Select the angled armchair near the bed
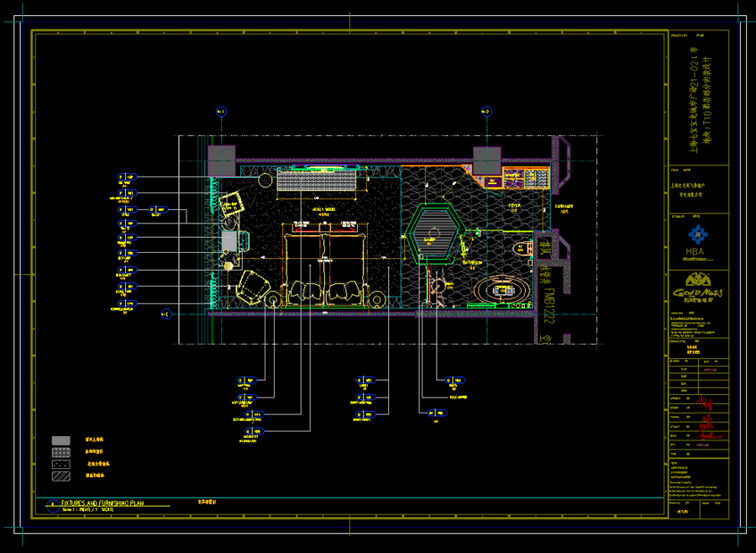Screen dimensions: 756x553 pyautogui.click(x=252, y=287)
